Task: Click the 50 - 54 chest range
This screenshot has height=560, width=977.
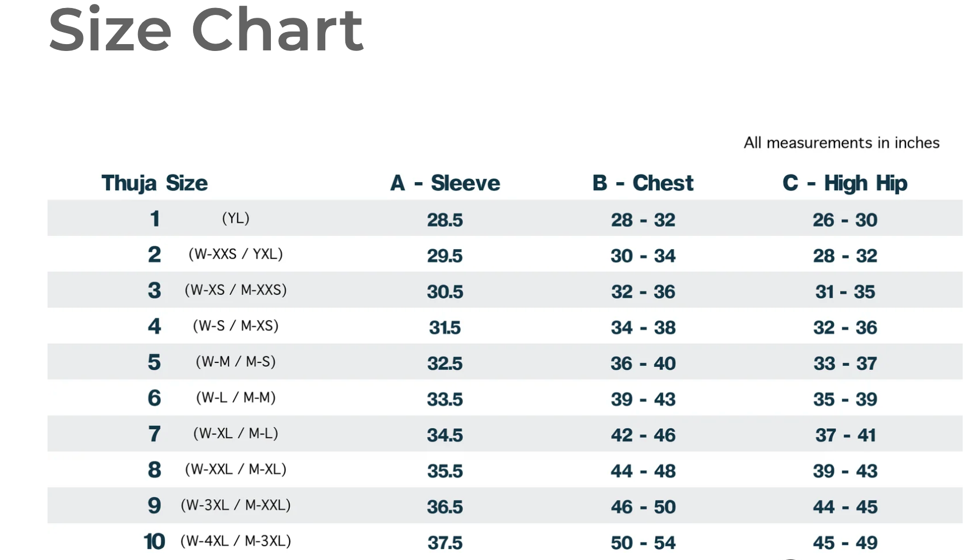Action: 643,543
